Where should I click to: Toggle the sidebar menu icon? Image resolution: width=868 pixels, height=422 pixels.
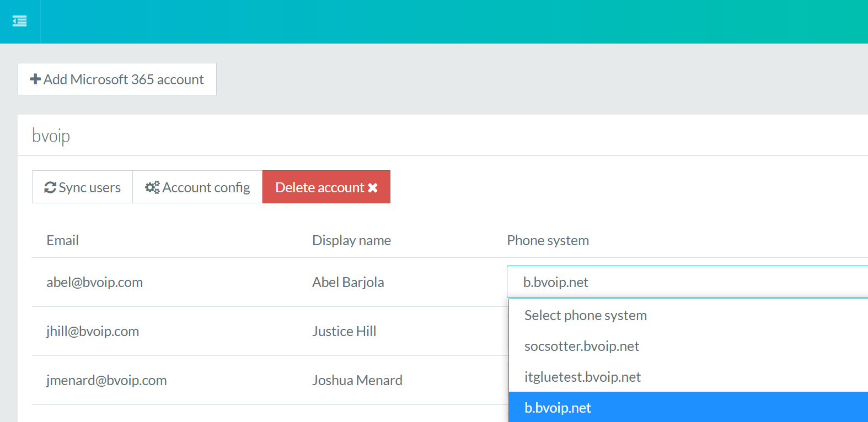[x=20, y=21]
